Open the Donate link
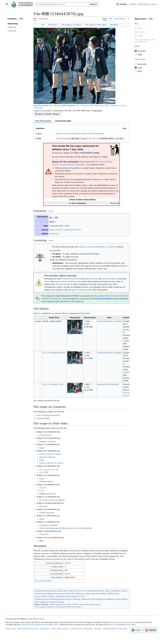 click(x=133, y=4)
